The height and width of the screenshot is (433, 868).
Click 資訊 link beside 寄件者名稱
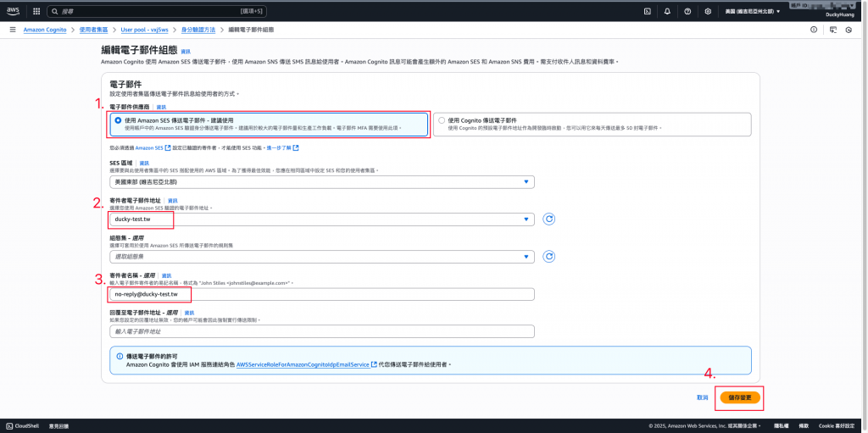coord(166,275)
